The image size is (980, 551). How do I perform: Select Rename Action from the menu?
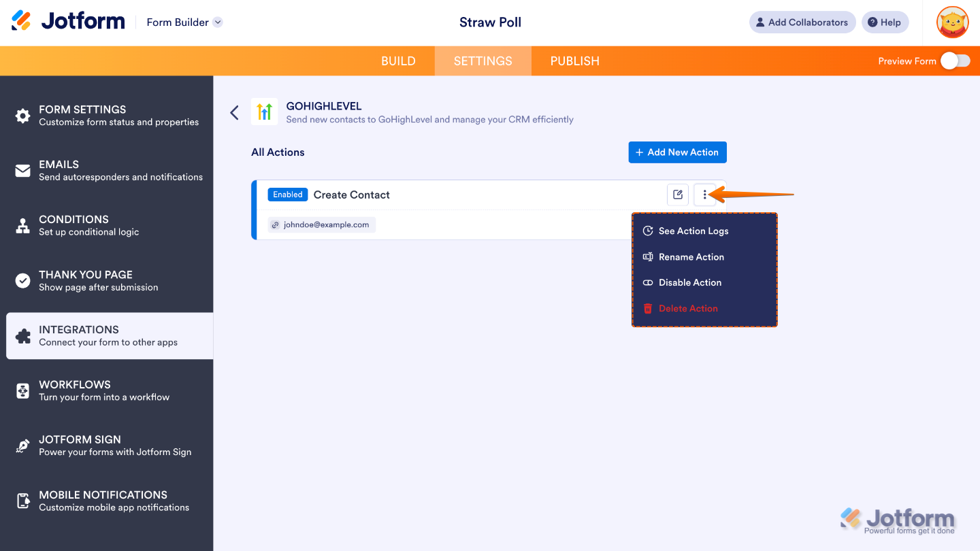pos(691,256)
